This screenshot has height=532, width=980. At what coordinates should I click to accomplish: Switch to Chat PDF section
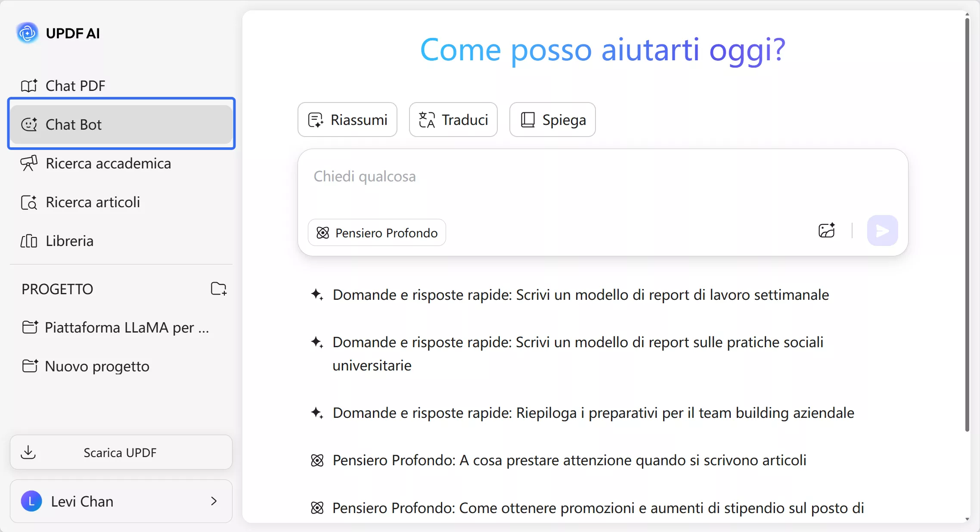click(75, 86)
